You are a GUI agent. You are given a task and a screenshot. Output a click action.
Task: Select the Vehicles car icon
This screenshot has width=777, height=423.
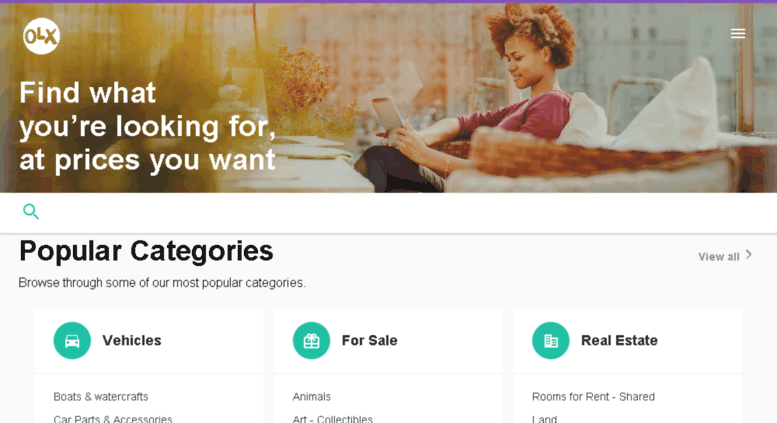pos(72,340)
